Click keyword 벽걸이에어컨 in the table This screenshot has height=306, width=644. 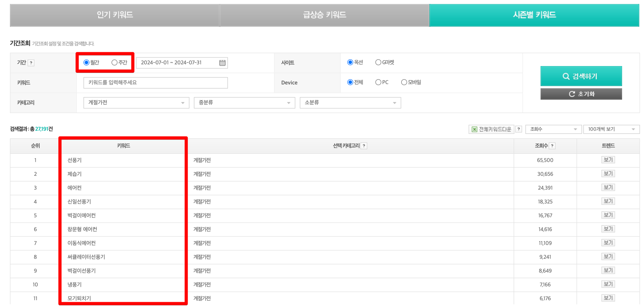[x=81, y=216]
